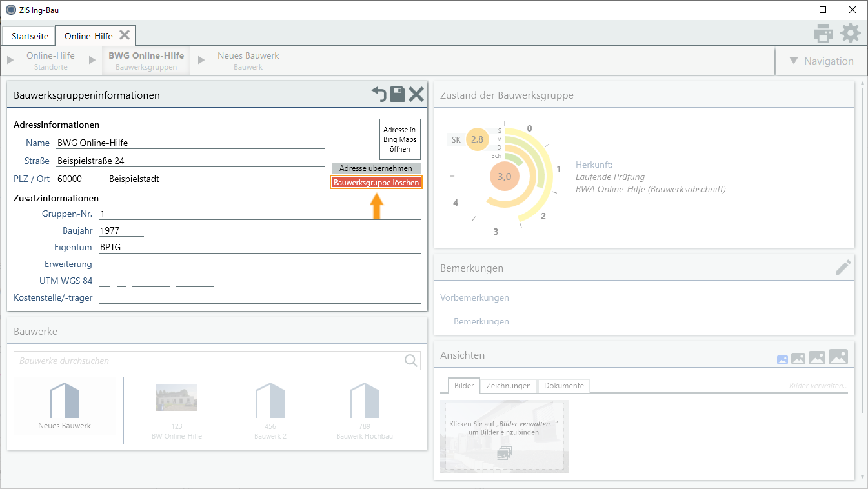Switch to the Startseite tab
The height and width of the screenshot is (489, 868).
click(x=30, y=36)
